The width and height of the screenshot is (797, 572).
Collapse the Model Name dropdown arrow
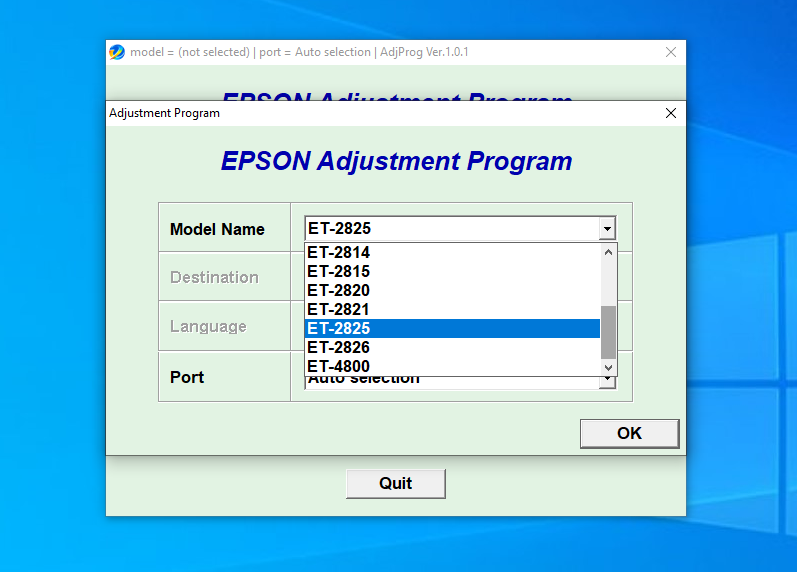pyautogui.click(x=606, y=229)
